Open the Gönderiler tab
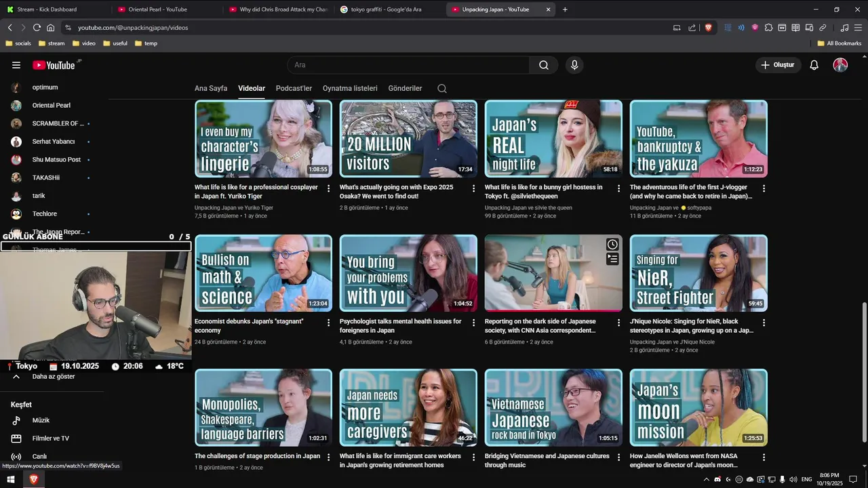868x488 pixels. (x=405, y=89)
